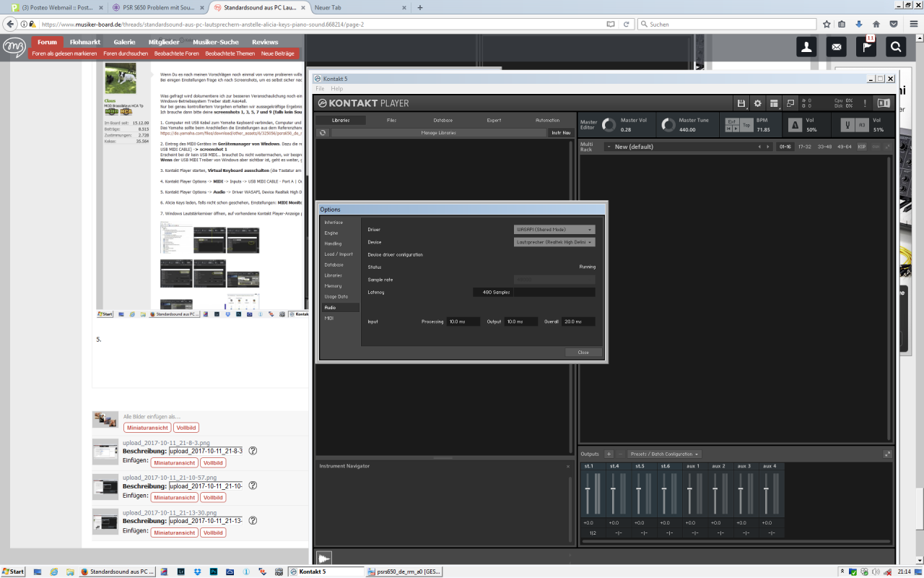Select rack page 49-64
Image resolution: width=924 pixels, height=578 pixels.
(843, 147)
